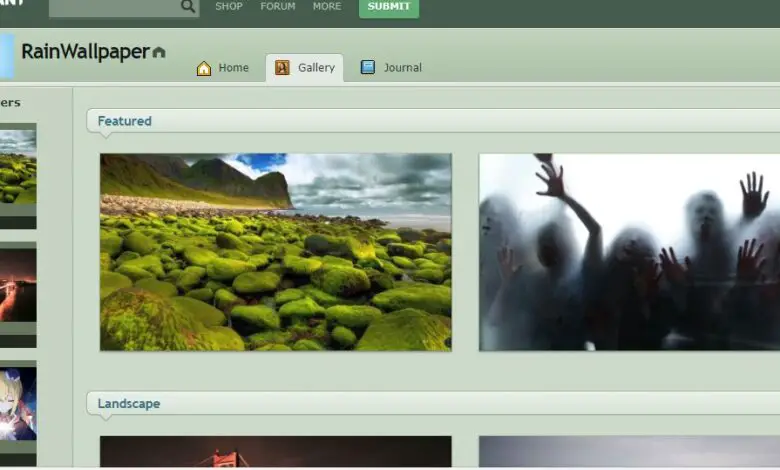Click the profile avatar image
Image resolution: width=780 pixels, height=470 pixels.
[6, 56]
